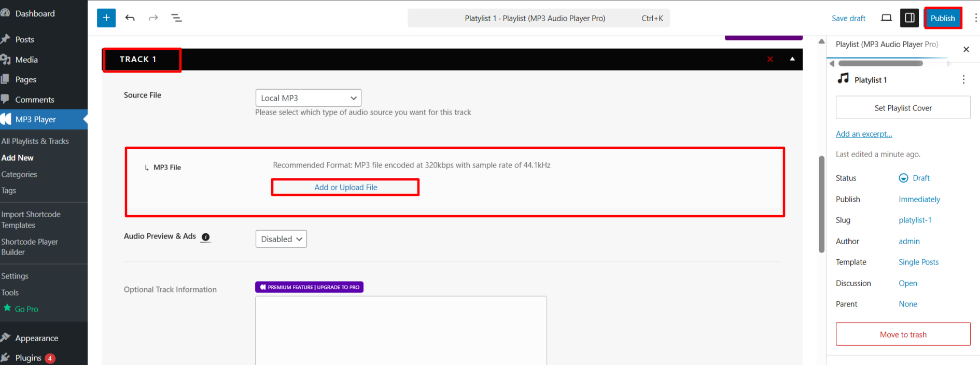Image resolution: width=980 pixels, height=365 pixels.
Task: Go to Plugins in admin sidebar
Action: point(29,358)
